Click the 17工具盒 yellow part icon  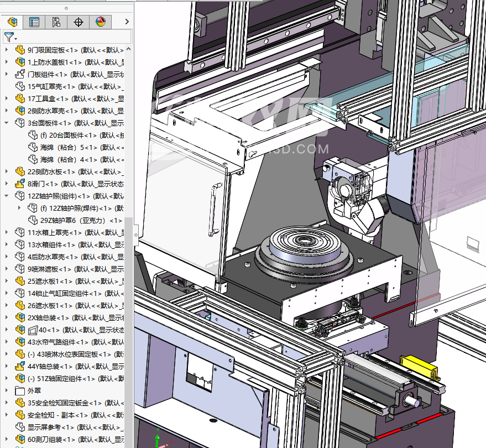point(20,99)
